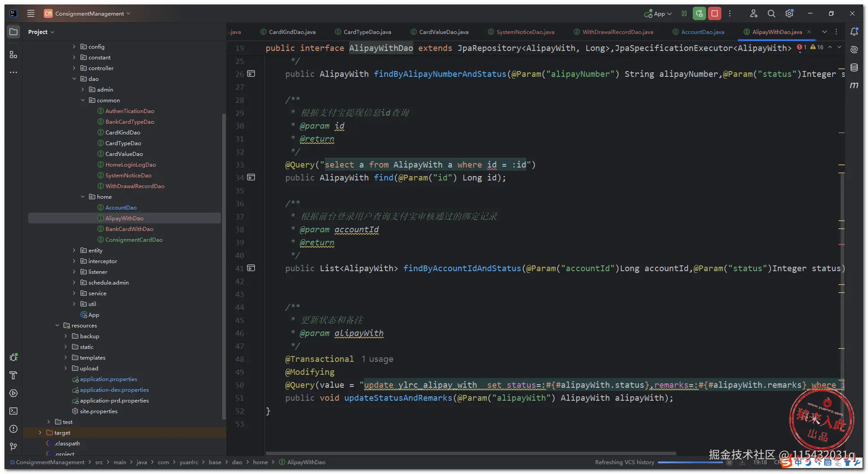
Task: Open AuthenTicationDao in project tree
Action: (130, 111)
